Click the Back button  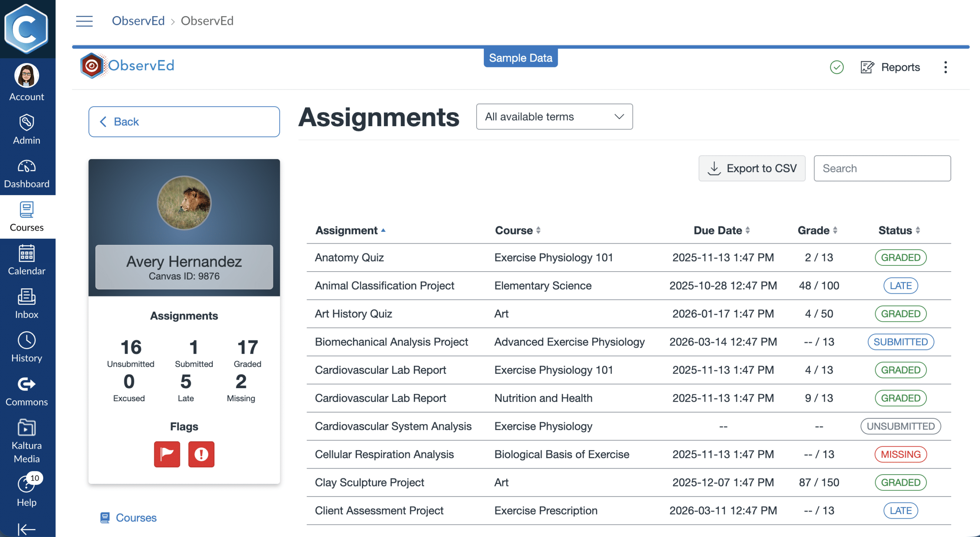[184, 122]
